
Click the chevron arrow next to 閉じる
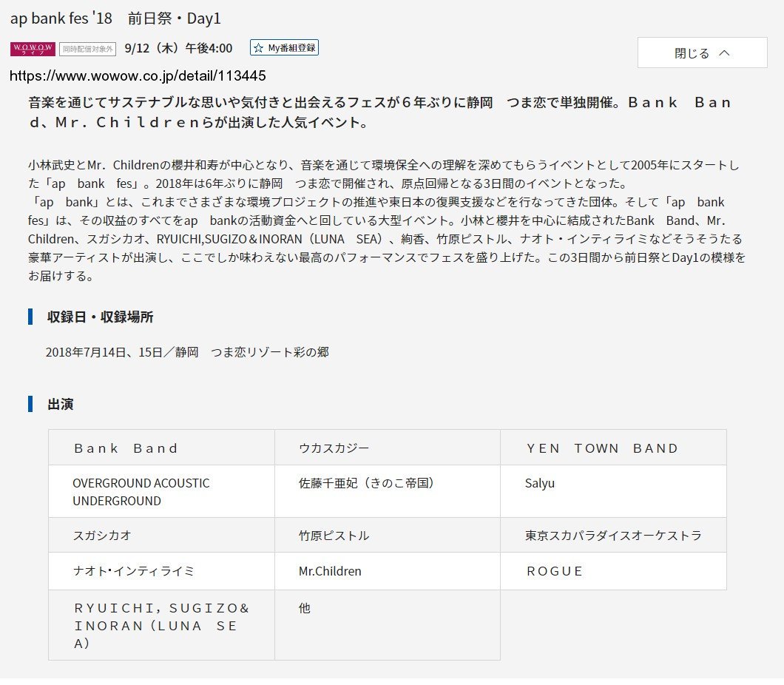[724, 53]
